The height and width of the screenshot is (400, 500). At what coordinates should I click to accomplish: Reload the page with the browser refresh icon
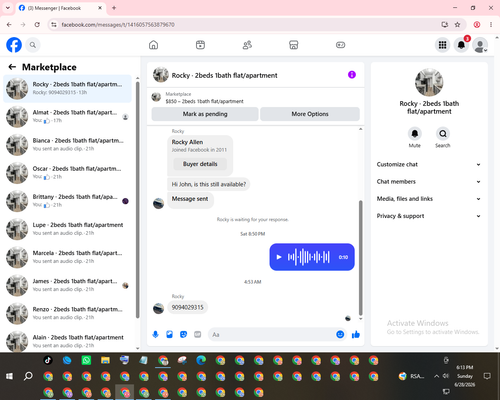37,25
